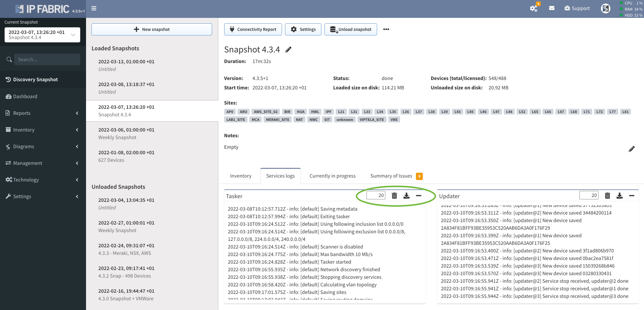
Task: Click the New snapshot button
Action: 152,29
